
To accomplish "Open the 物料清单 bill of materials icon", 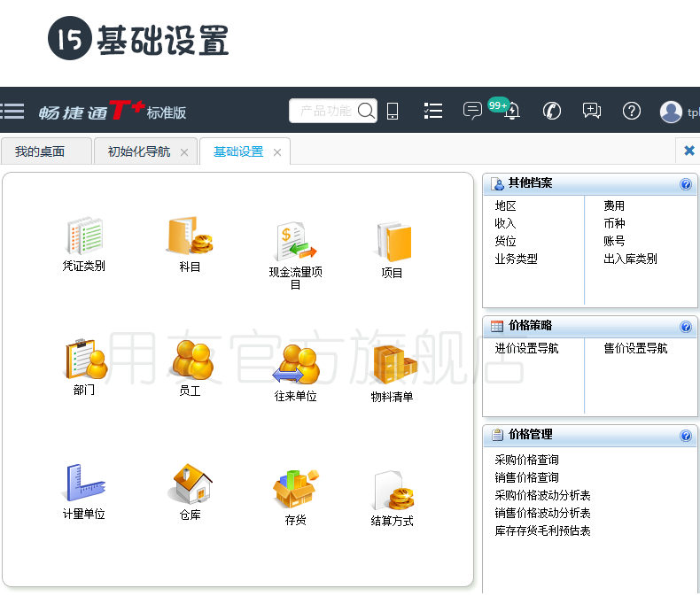I will click(x=392, y=365).
